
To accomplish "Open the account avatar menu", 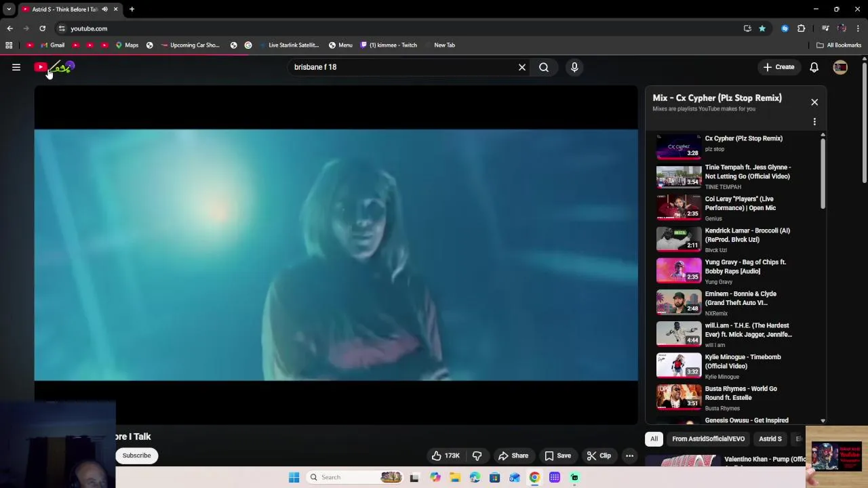I will [840, 67].
